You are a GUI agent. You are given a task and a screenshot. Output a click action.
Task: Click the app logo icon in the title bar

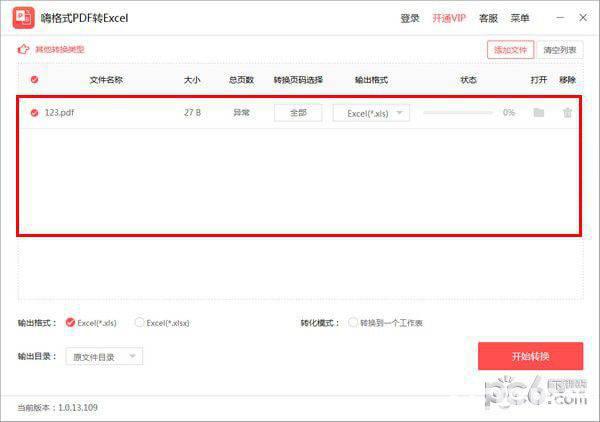coord(23,18)
